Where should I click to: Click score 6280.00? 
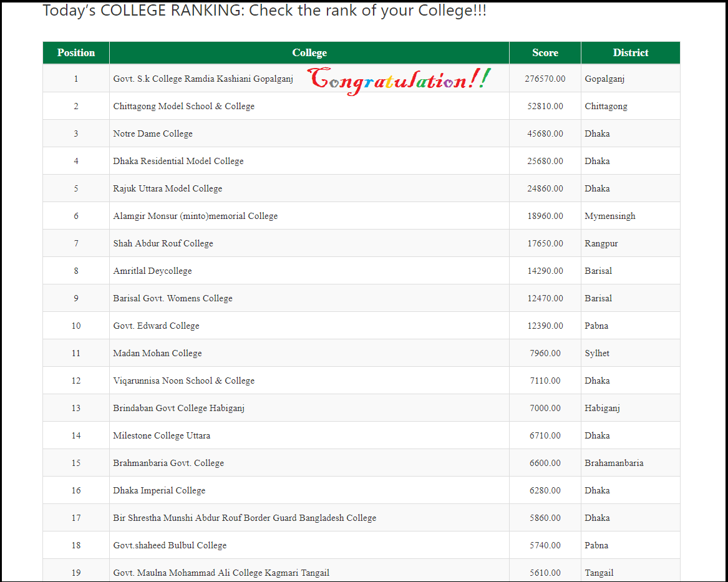(545, 490)
